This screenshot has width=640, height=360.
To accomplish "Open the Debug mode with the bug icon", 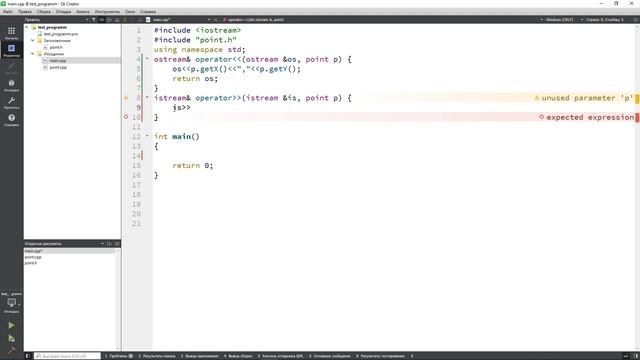I will point(11,85).
